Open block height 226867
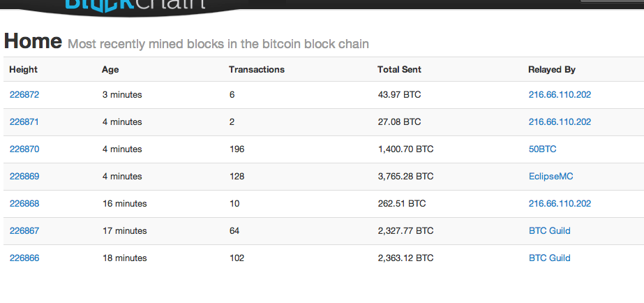The height and width of the screenshot is (303, 644). 24,230
